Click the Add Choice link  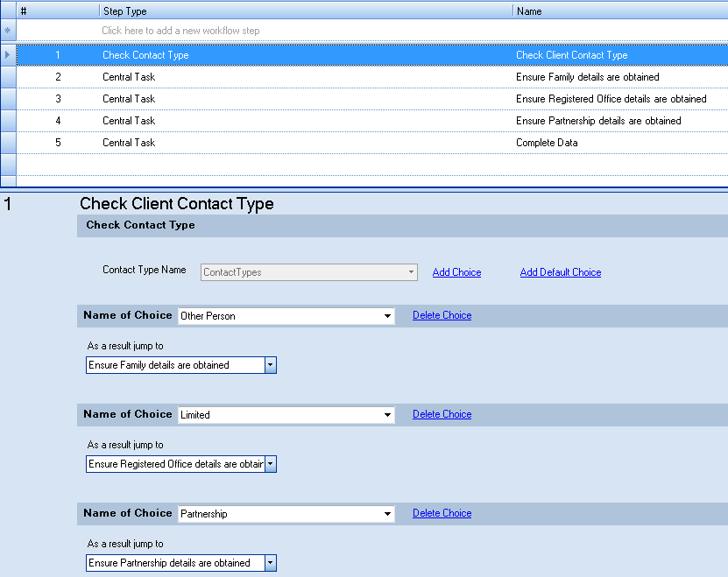[x=456, y=272]
